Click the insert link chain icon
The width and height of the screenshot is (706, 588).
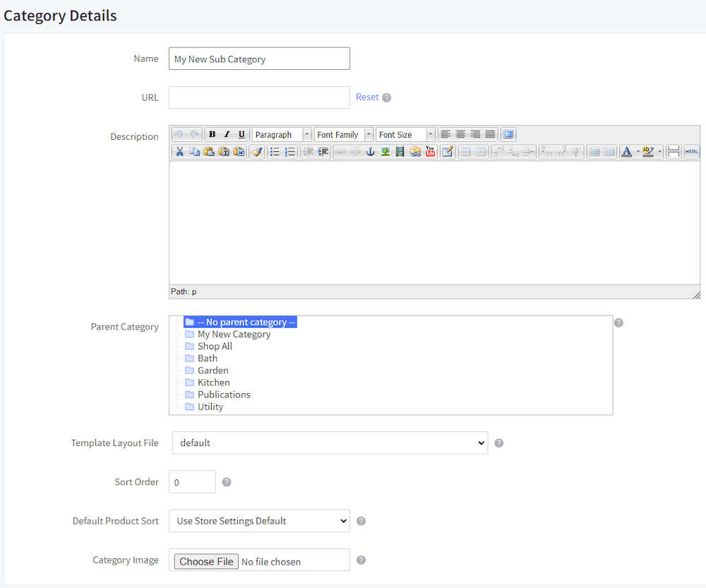pos(341,152)
